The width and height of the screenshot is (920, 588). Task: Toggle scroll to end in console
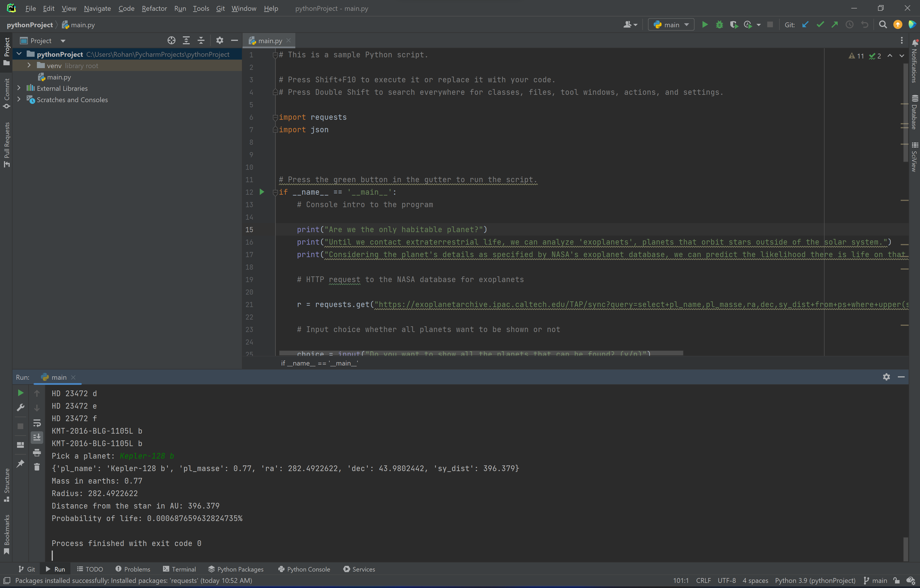(x=37, y=438)
